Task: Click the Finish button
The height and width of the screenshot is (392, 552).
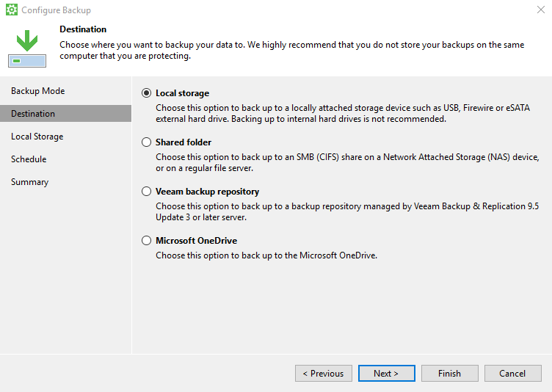Action: pyautogui.click(x=449, y=374)
